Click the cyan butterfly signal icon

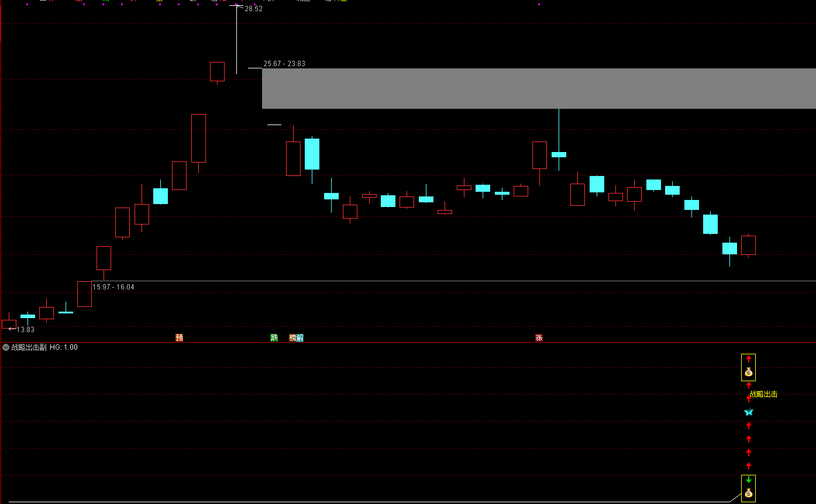pyautogui.click(x=748, y=412)
